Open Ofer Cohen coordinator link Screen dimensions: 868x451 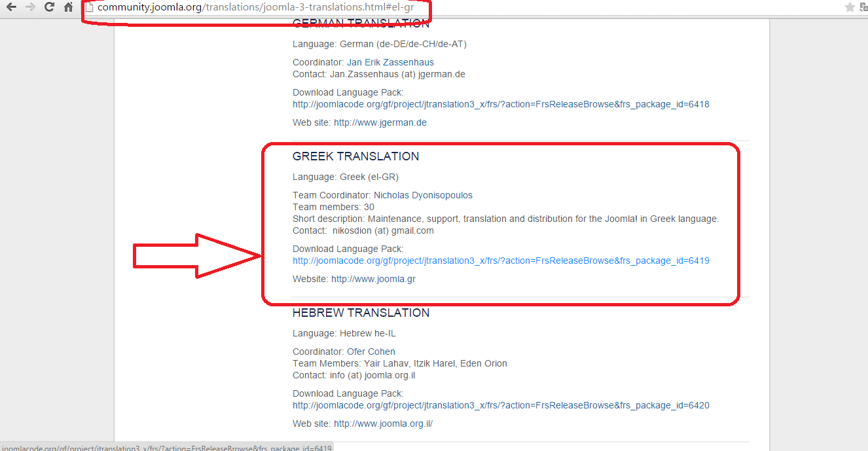[x=371, y=352]
